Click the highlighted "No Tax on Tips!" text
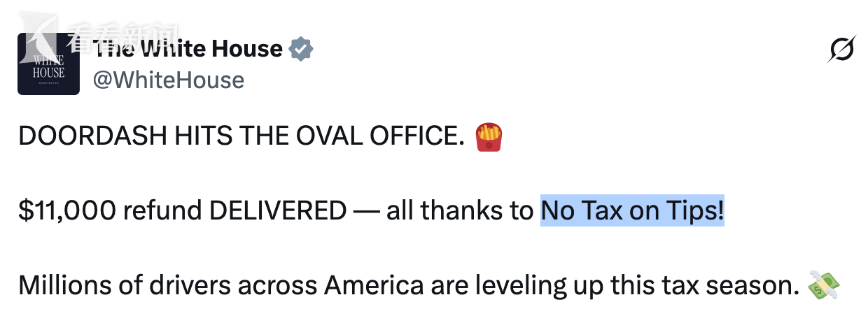The height and width of the screenshot is (309, 868). pos(632,210)
